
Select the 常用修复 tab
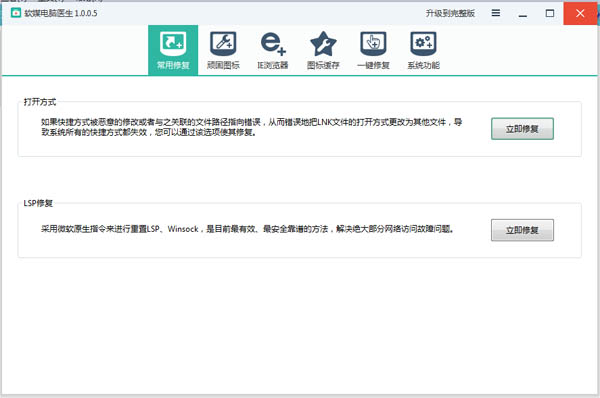click(x=173, y=50)
